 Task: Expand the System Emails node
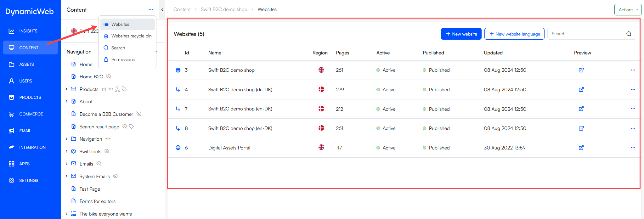coord(66,176)
